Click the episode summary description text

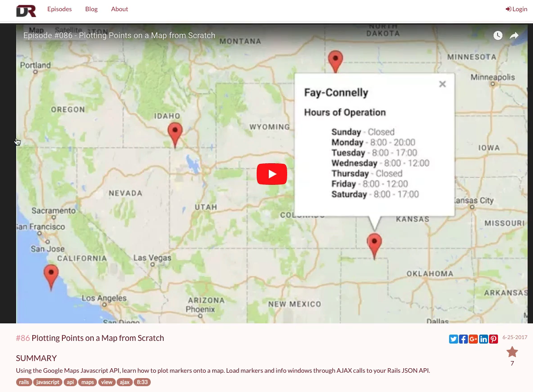(223, 370)
